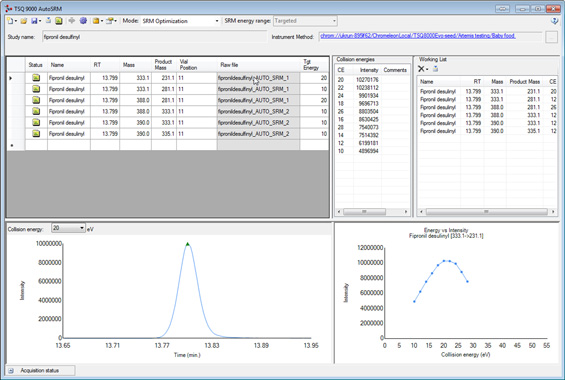Click the Status column header
The height and width of the screenshot is (380, 565).
point(36,65)
